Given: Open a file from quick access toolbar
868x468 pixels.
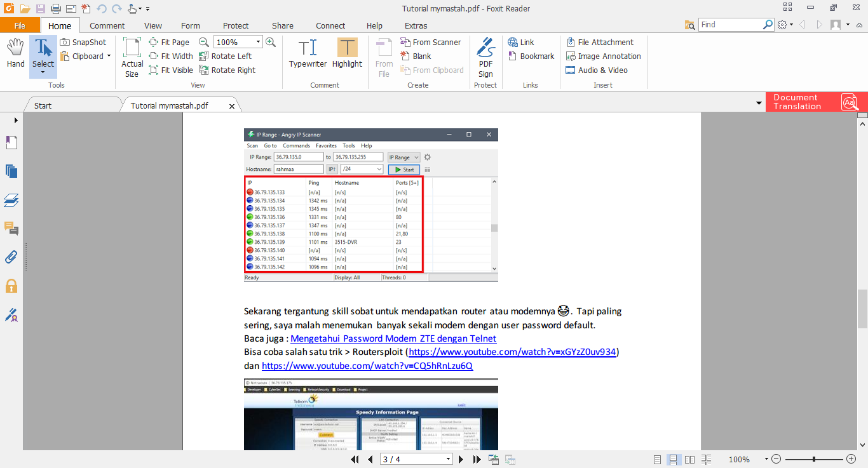Looking at the screenshot, I should tap(25, 9).
